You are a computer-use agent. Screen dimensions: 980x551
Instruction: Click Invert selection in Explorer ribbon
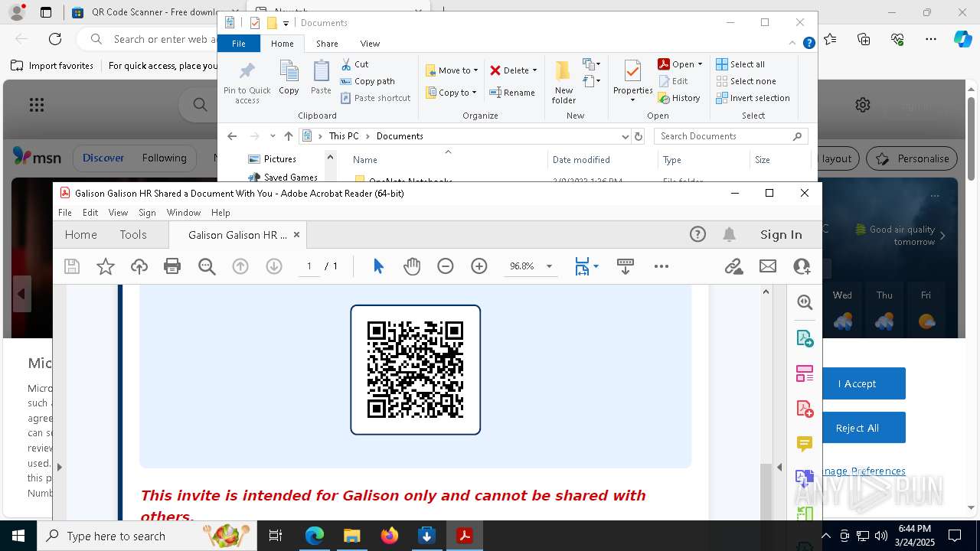click(753, 98)
